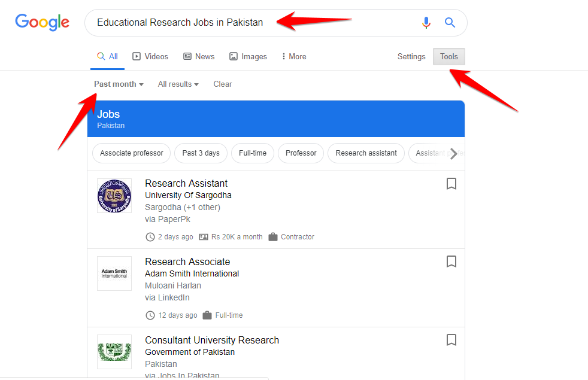
Task: Bookmark the Consultant University Research job
Action: coord(451,340)
